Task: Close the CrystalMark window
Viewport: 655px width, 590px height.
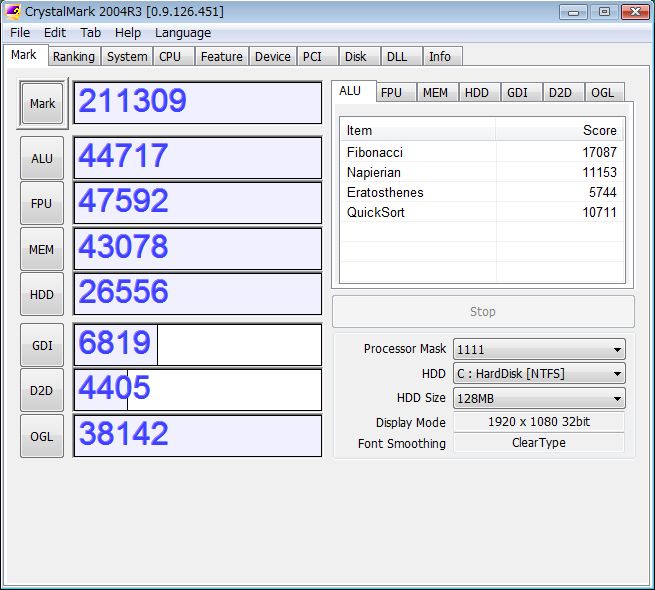Action: 635,12
